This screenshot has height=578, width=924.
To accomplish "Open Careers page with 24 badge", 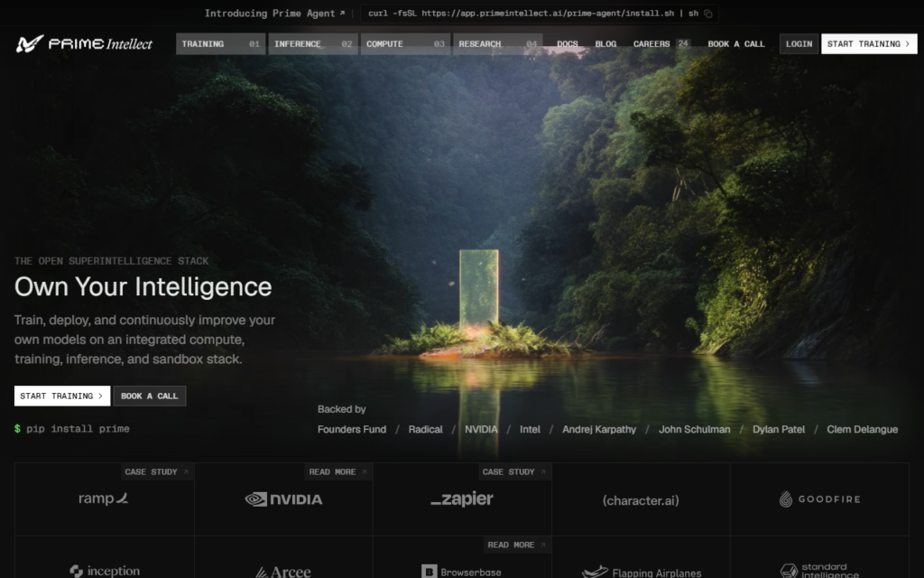I will [661, 43].
